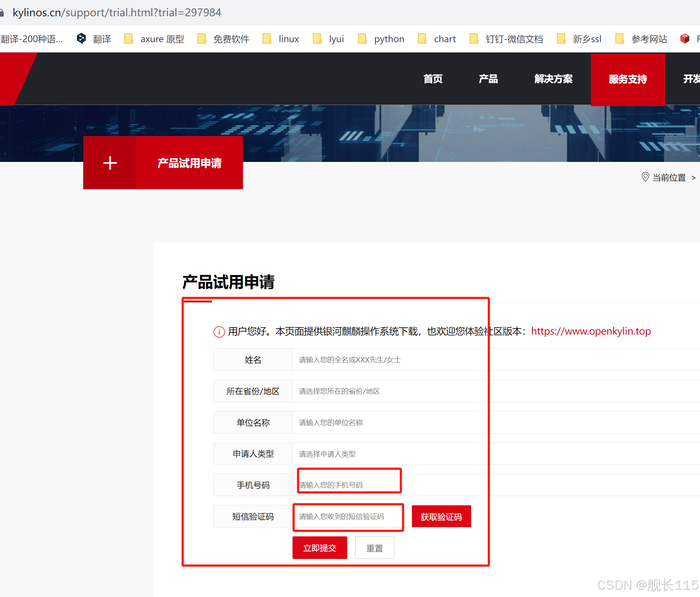Open the chart bookmark folder
Image resolution: width=700 pixels, height=597 pixels.
click(x=437, y=39)
